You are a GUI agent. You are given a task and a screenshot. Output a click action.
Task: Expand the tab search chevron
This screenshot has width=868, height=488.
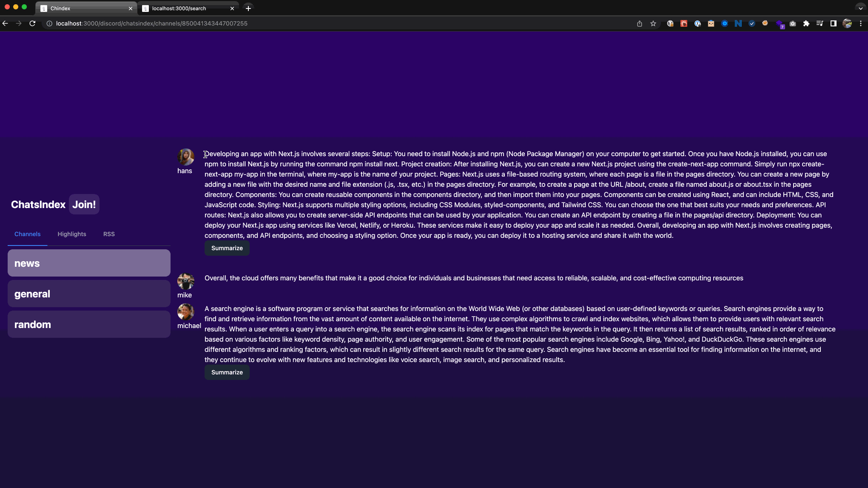[860, 8]
